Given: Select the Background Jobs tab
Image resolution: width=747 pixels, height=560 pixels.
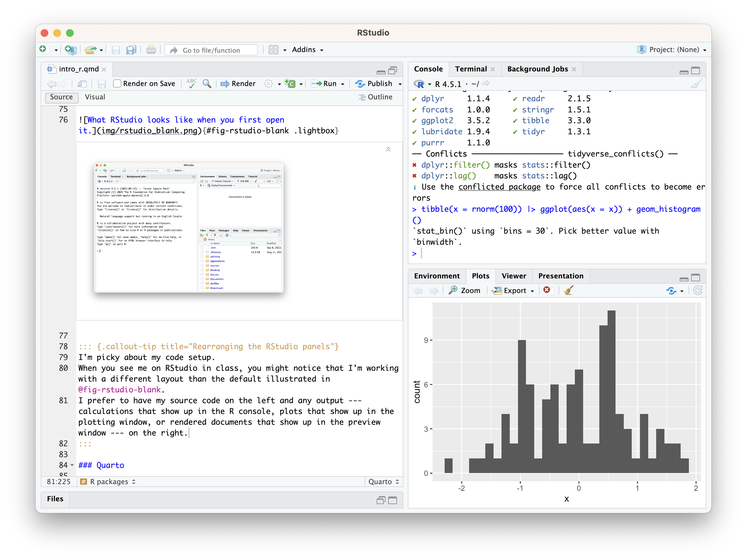Looking at the screenshot, I should pos(538,69).
